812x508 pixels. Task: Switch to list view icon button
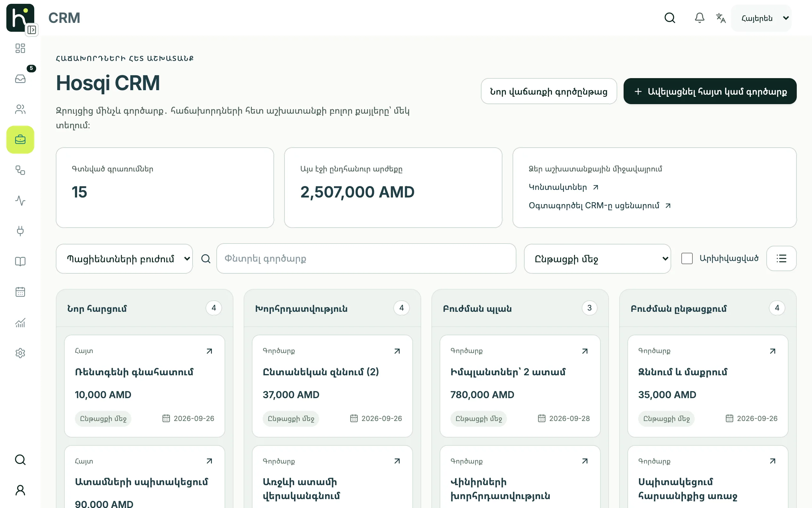click(781, 258)
